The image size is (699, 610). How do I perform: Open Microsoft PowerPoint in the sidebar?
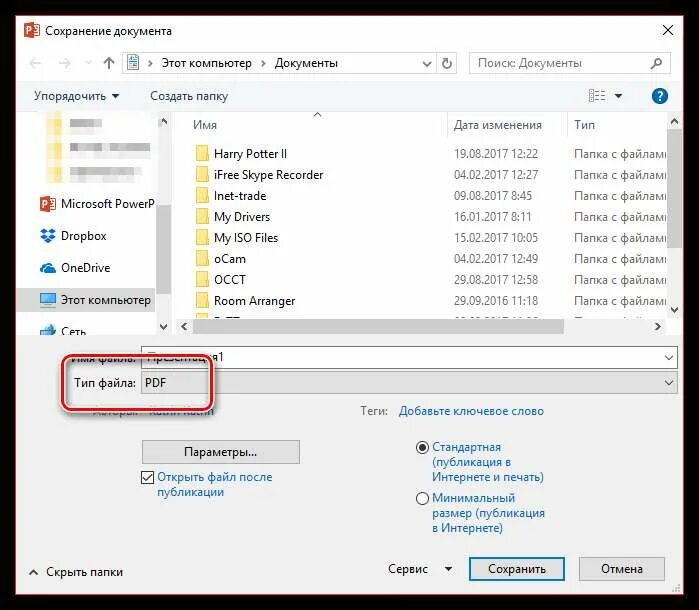pyautogui.click(x=97, y=204)
